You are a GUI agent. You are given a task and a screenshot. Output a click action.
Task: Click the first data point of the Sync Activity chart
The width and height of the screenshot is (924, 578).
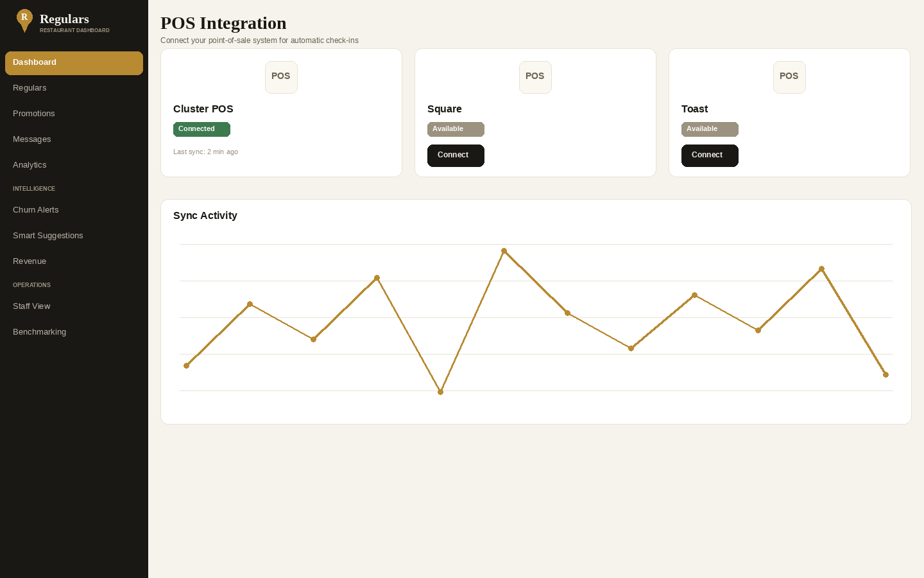pos(187,365)
